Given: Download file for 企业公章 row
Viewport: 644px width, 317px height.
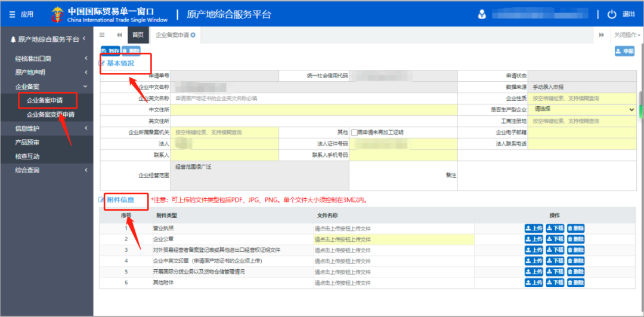Looking at the screenshot, I should click(x=555, y=239).
